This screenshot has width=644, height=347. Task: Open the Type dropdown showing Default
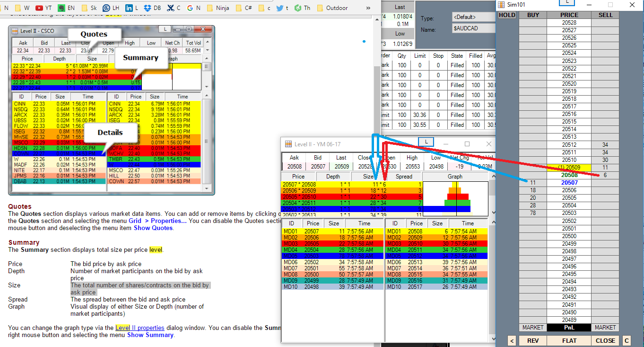(x=473, y=18)
